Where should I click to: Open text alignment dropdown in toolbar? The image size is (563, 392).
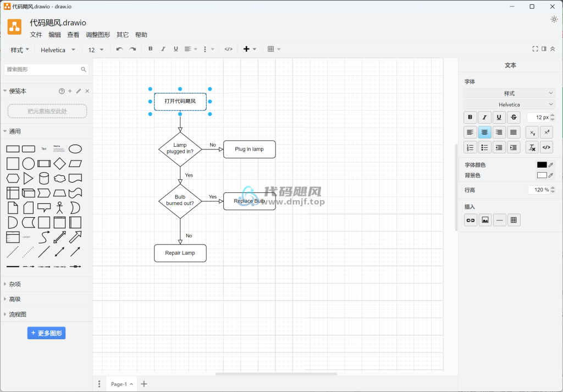click(x=191, y=49)
